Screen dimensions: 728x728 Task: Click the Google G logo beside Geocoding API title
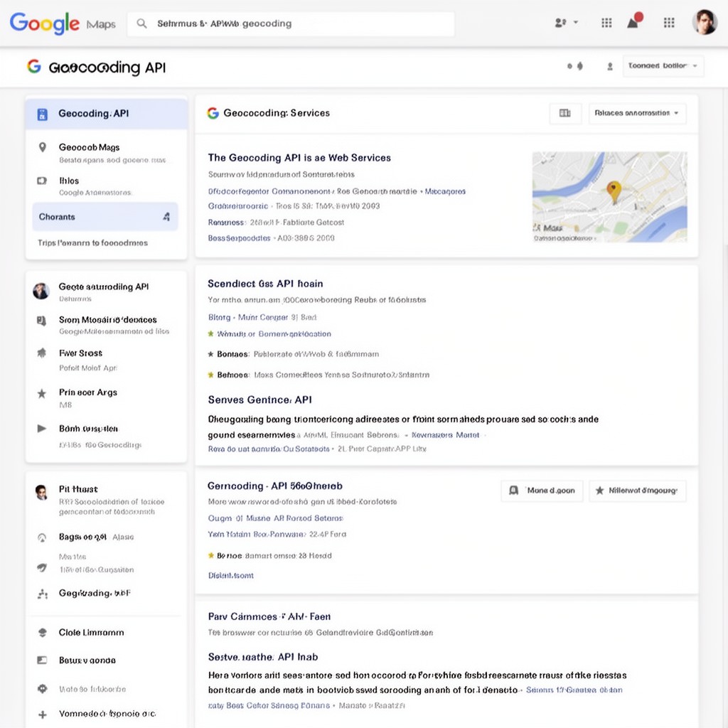point(34,66)
